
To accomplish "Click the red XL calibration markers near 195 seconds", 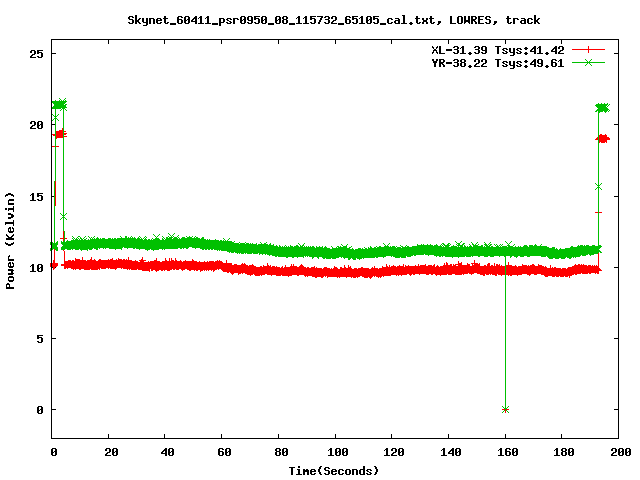I will [x=602, y=139].
